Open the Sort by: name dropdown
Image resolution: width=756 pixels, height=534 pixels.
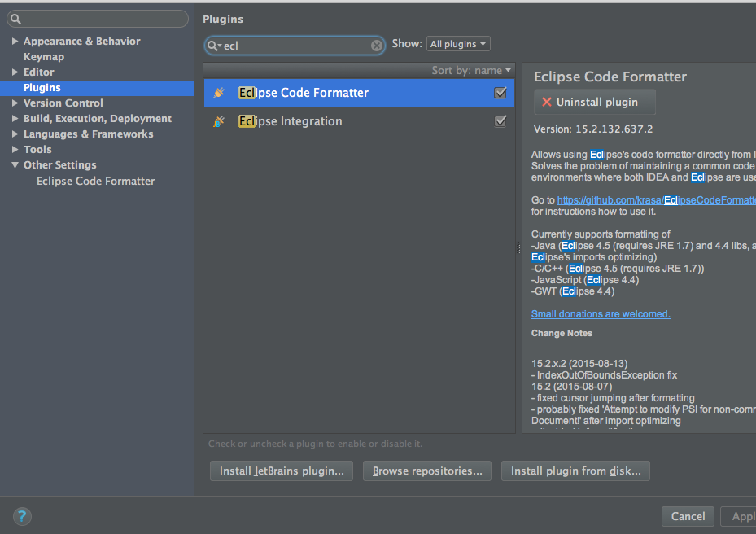[x=472, y=70]
